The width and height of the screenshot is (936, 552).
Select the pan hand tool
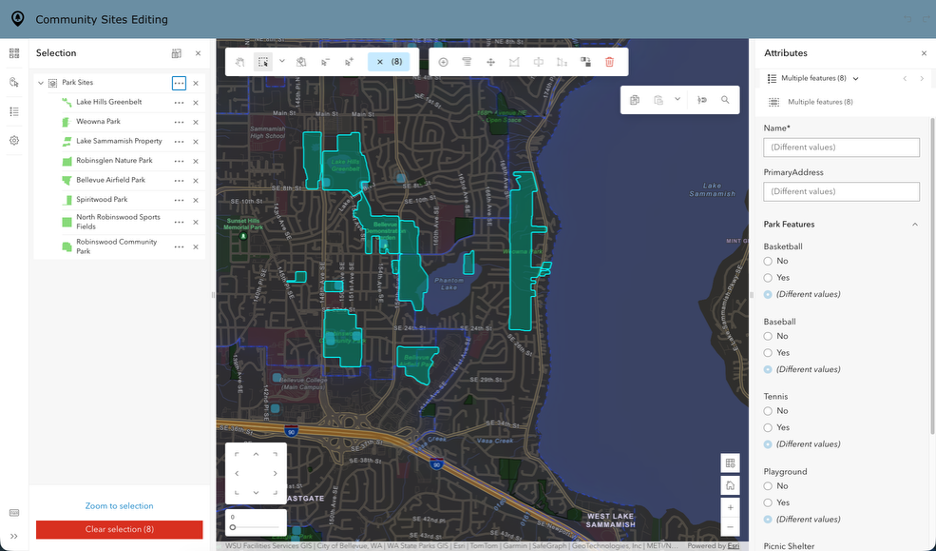[x=240, y=62]
